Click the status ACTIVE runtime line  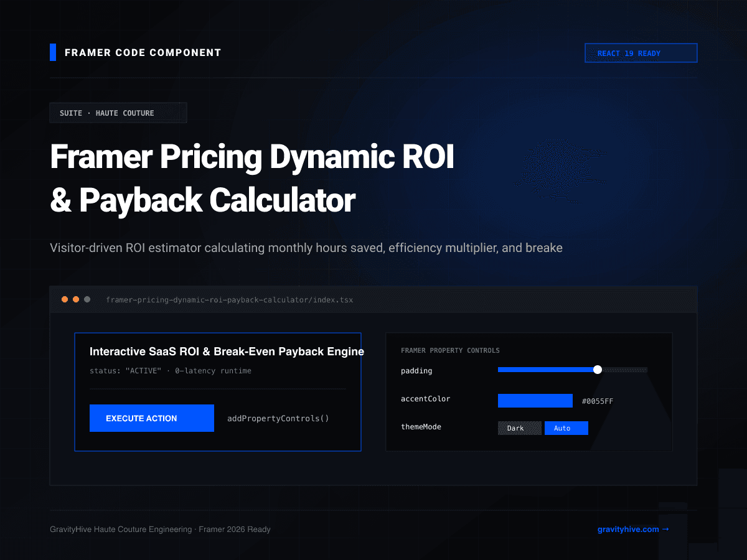[171, 371]
